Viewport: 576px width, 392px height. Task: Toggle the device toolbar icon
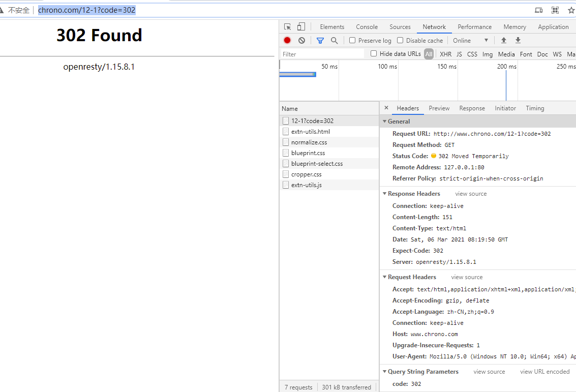tap(301, 27)
